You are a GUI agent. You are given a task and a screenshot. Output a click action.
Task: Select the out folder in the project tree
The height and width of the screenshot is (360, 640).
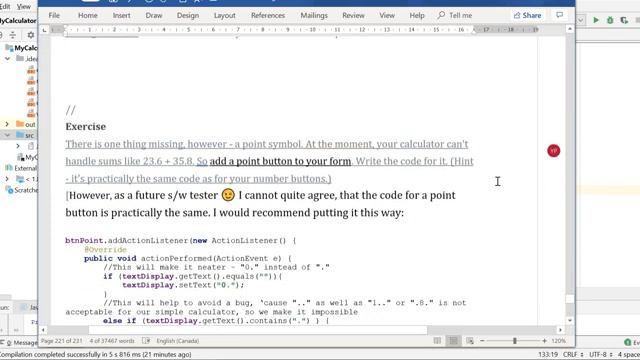[26, 124]
